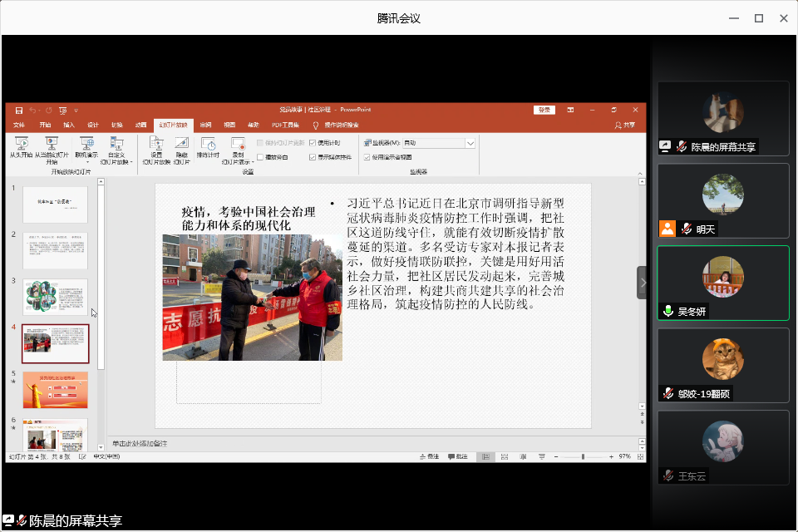Click the 从头开始 slideshow icon
The height and width of the screenshot is (532, 798).
pos(21,143)
